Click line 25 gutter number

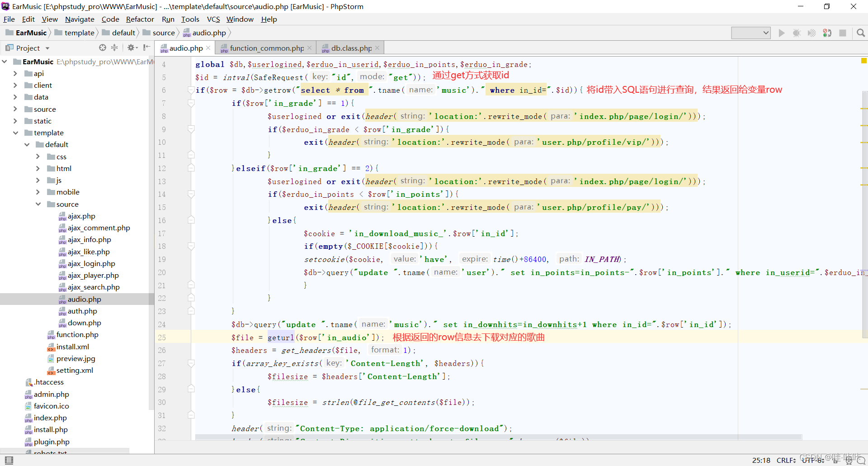pos(162,338)
